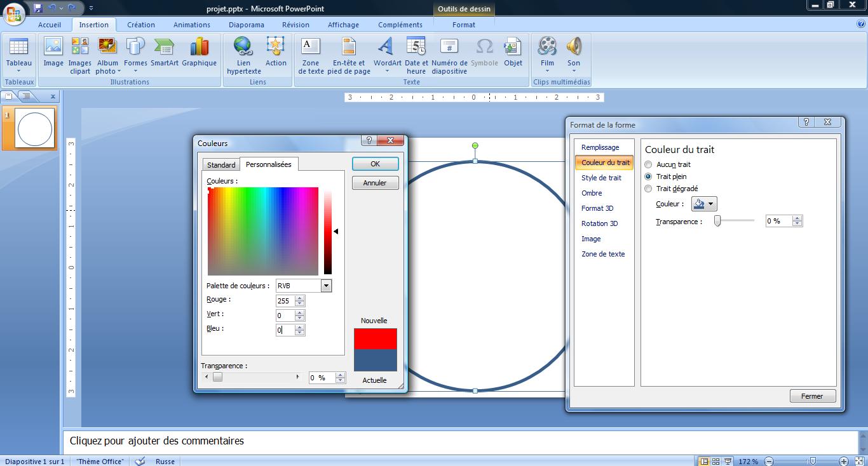868x466 pixels.
Task: Insert Date et heure
Action: pos(416,56)
